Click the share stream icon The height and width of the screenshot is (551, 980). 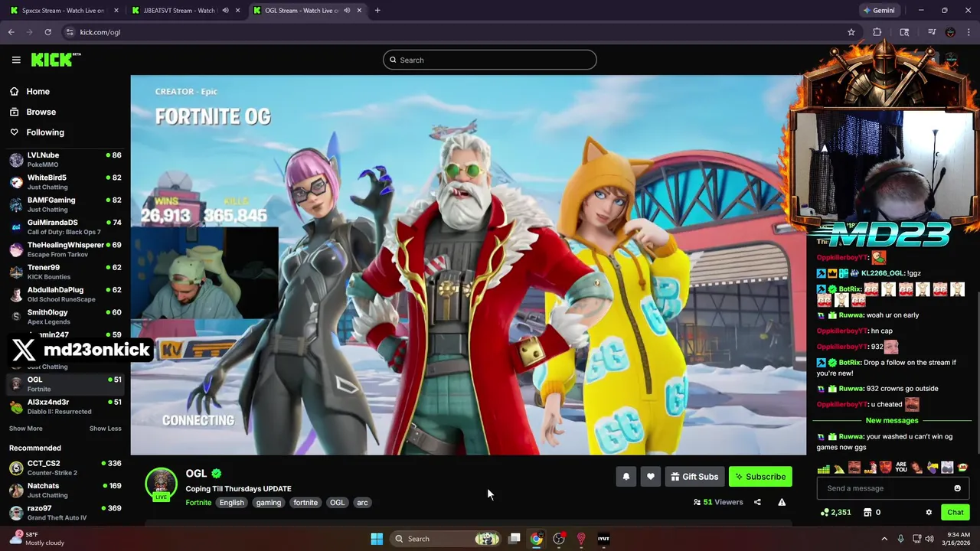757,502
